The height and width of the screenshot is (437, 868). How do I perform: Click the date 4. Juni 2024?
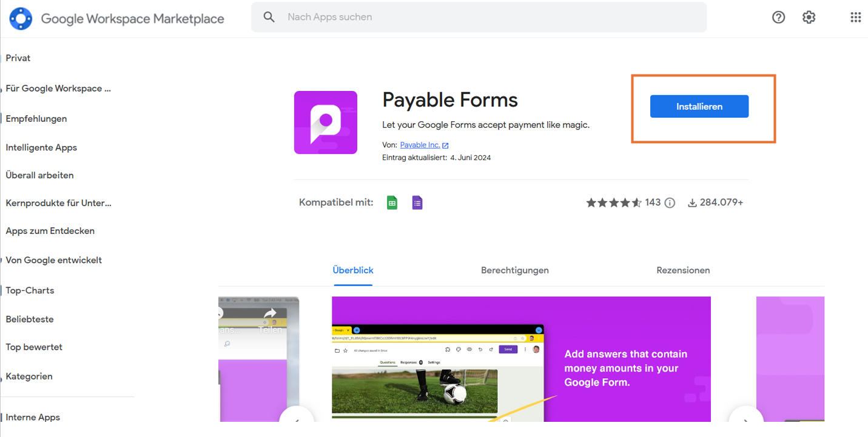(471, 158)
